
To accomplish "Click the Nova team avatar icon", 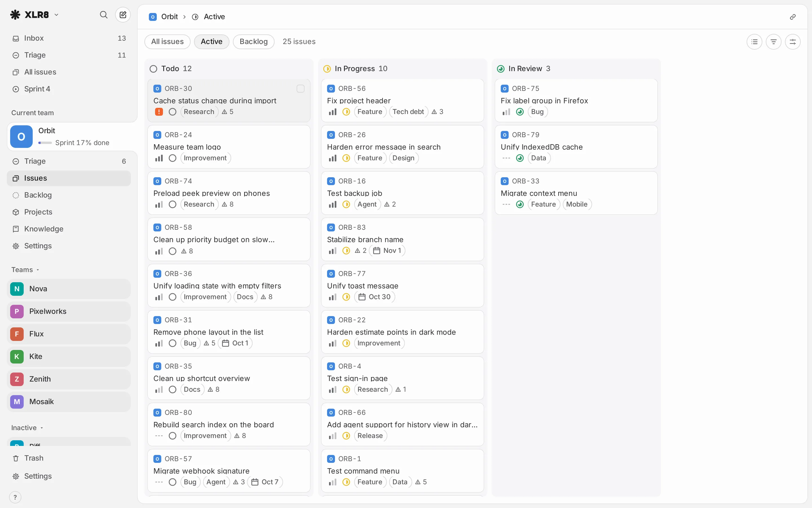I will [17, 289].
